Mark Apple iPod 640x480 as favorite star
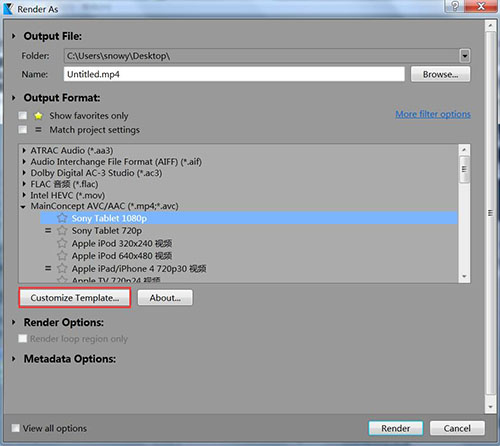This screenshot has height=446, width=500. point(62,256)
